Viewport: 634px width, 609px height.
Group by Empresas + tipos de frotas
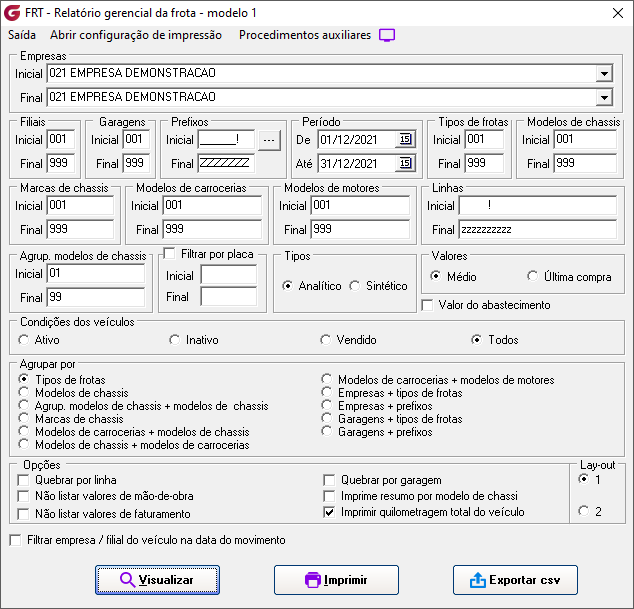tap(327, 392)
